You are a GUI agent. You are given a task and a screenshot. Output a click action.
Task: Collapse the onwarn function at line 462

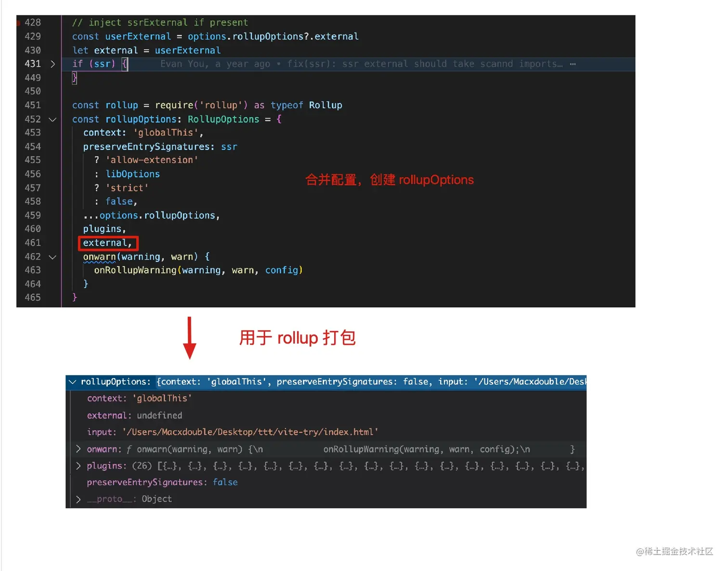click(x=52, y=257)
